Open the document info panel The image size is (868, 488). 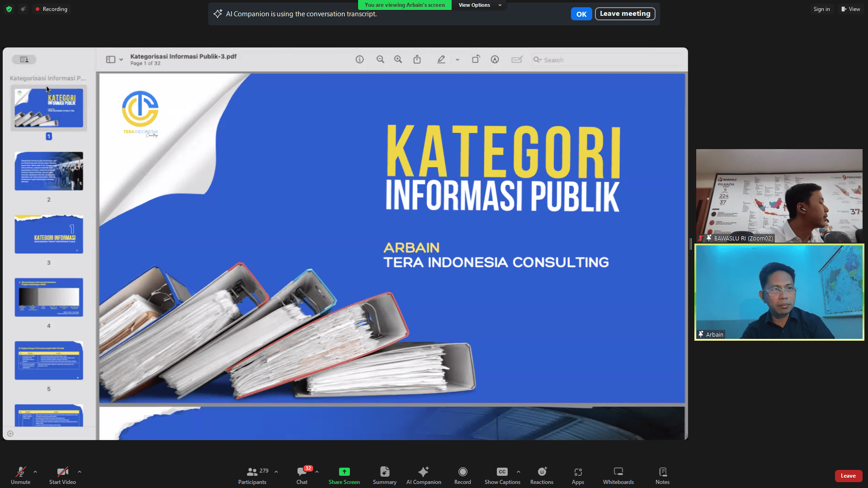[x=359, y=59]
